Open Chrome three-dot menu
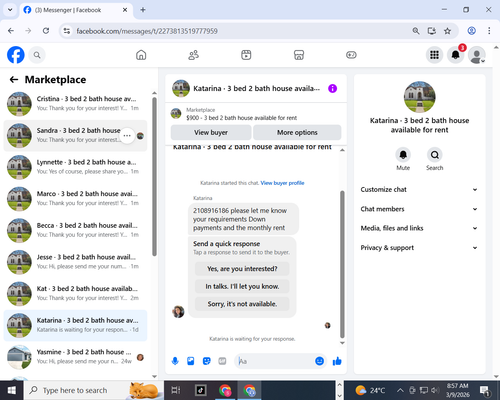500x400 pixels. pos(489,31)
